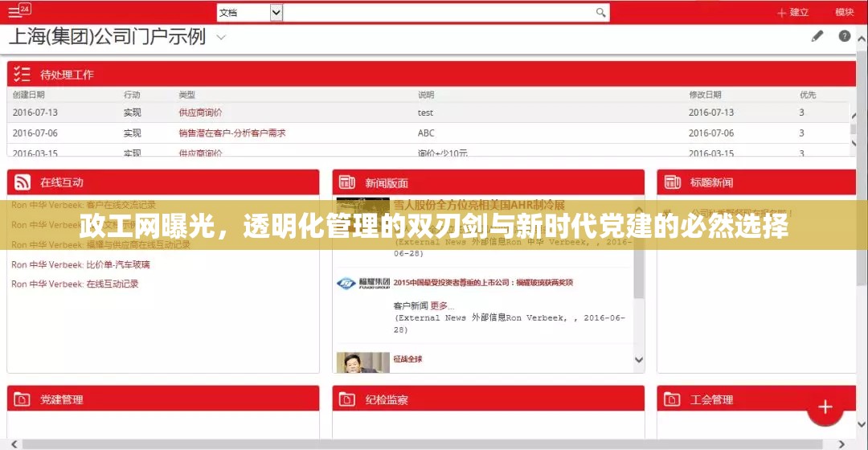Screen dimensions: 868x450
Task: Click 实现 action in the 2016-07-13 row
Action: pos(133,112)
